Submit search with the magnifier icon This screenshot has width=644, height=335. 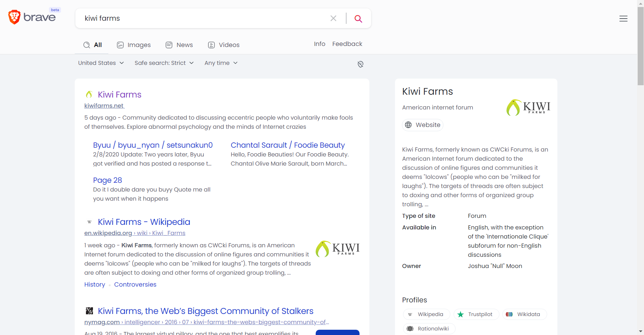click(x=358, y=18)
